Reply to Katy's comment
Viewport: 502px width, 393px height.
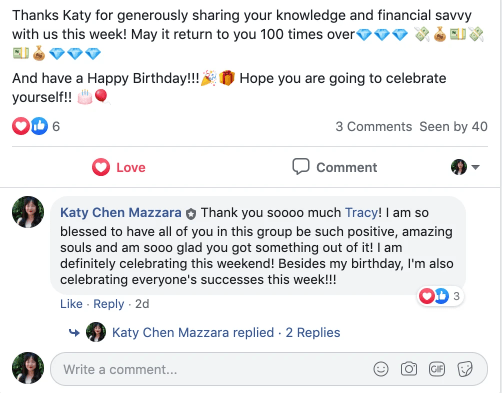coord(108,304)
